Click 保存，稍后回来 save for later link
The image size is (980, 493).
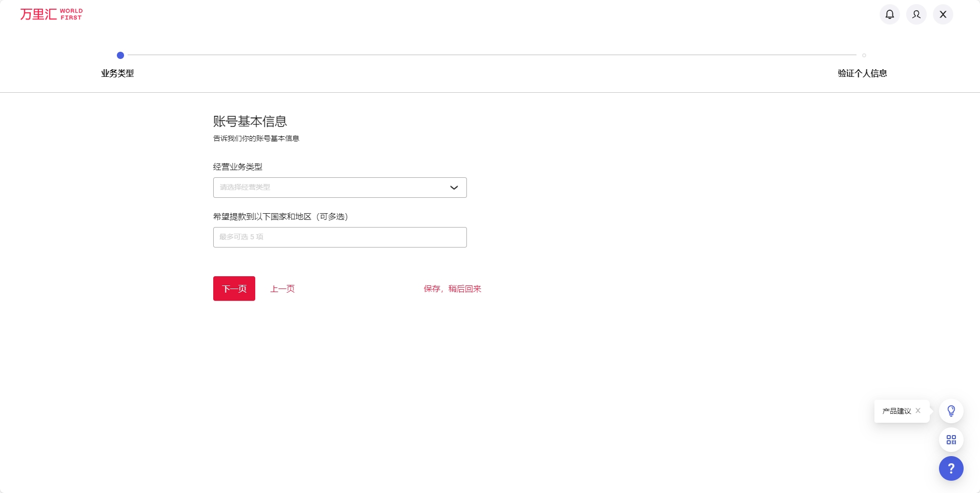(x=453, y=289)
